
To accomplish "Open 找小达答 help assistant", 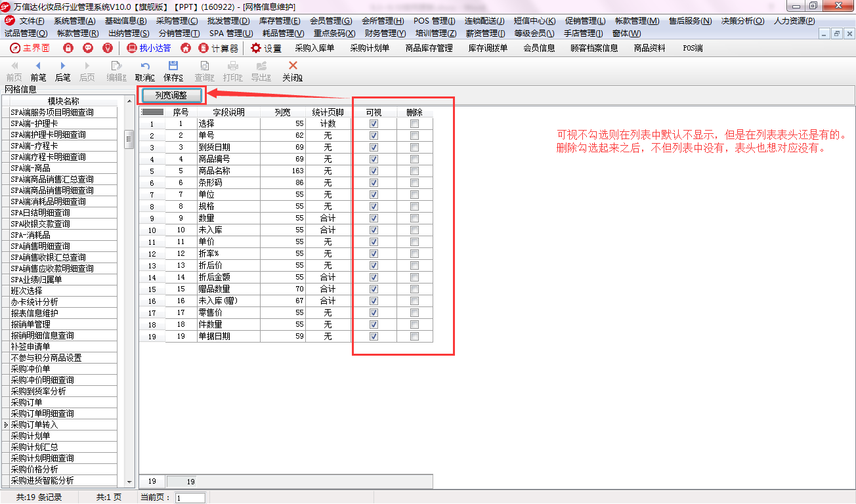I will click(148, 48).
